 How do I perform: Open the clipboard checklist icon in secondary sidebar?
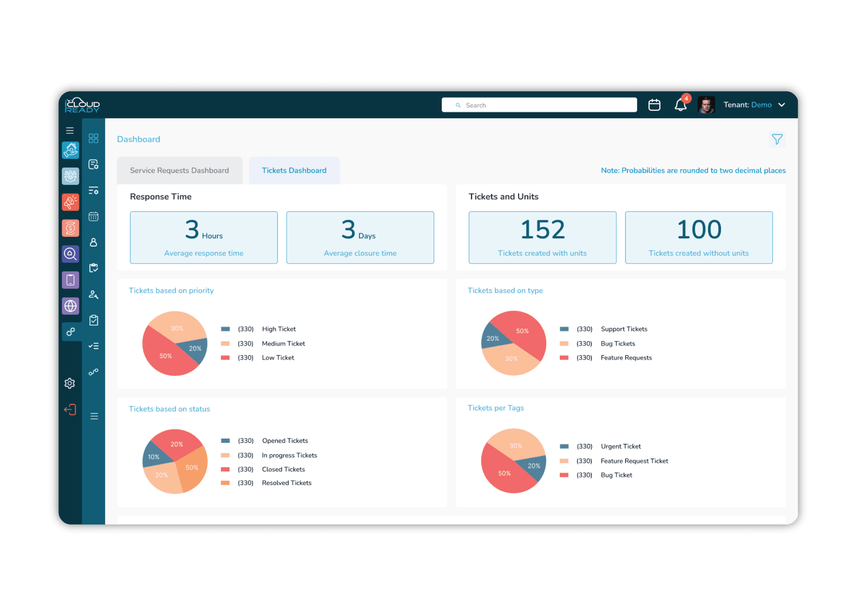coord(93,319)
